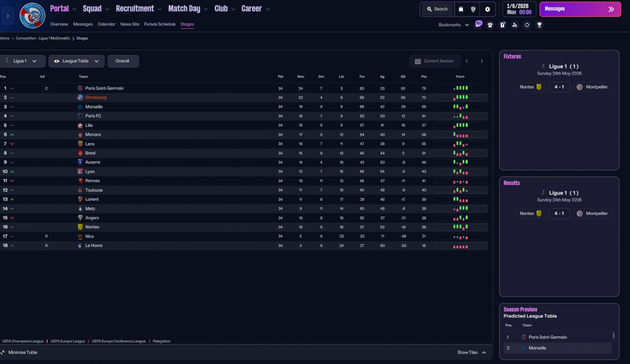Open the Squad main menu
Image resolution: width=630 pixels, height=364 pixels.
[x=92, y=8]
